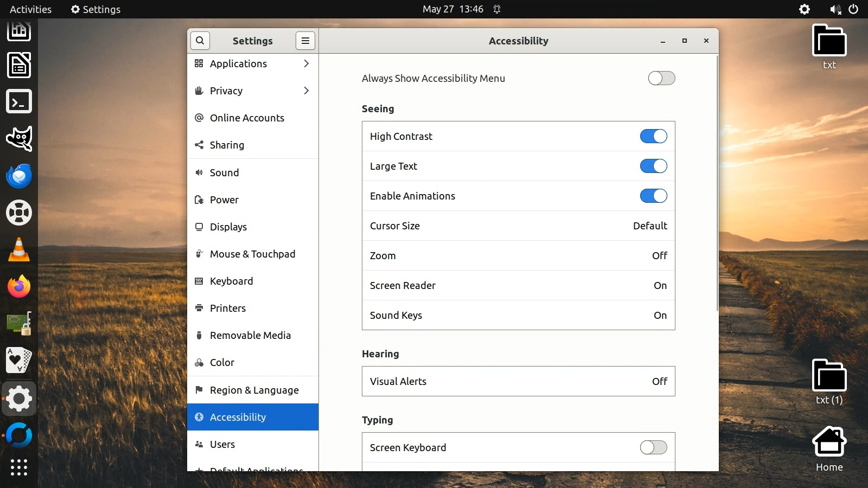Open the Screen Reader settings row
Viewport: 868px width, 488px height.
tap(518, 285)
